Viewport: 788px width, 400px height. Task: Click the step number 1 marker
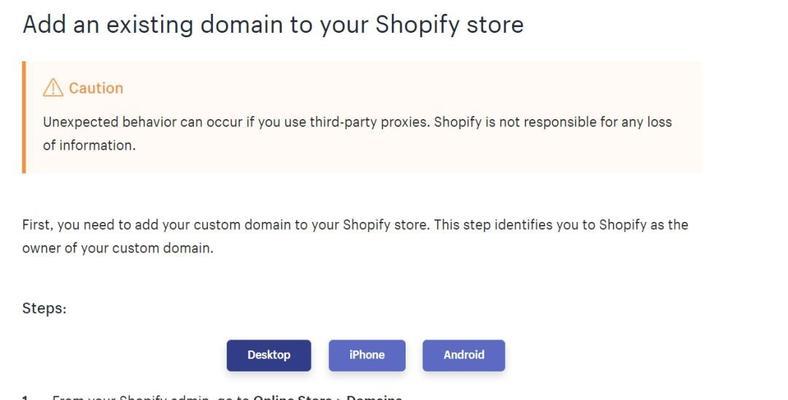click(x=26, y=397)
